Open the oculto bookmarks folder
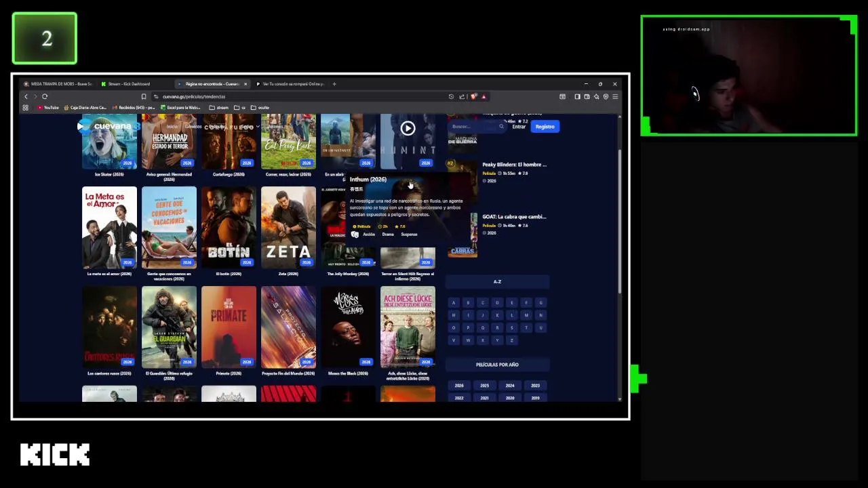Viewport: 868px width, 488px height. [x=260, y=108]
